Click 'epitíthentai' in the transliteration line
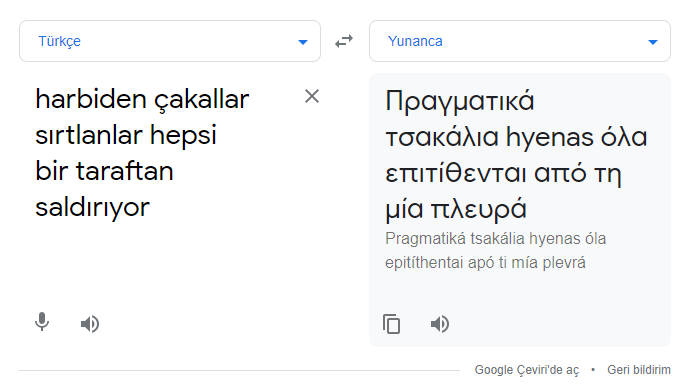 pyautogui.click(x=424, y=263)
